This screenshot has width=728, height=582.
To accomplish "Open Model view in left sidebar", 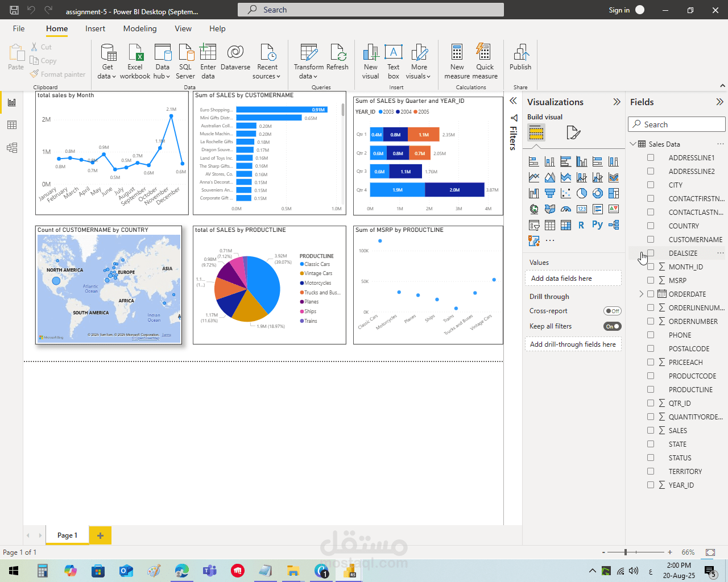I will click(12, 148).
